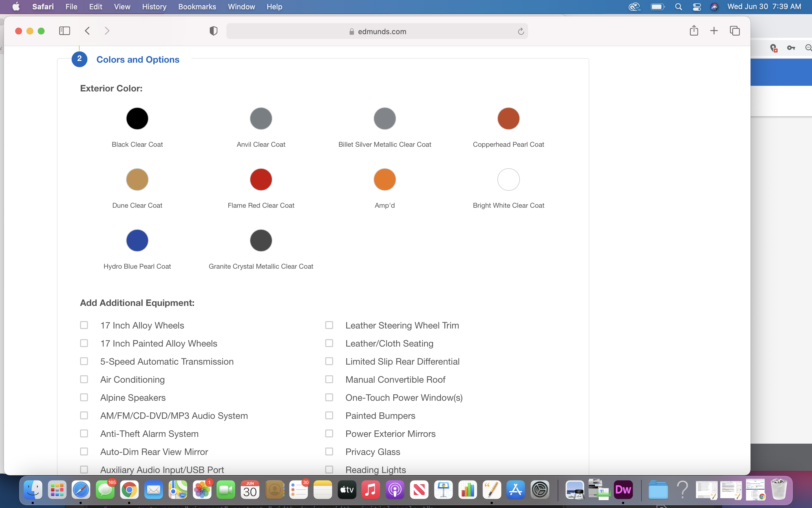
Task: Open the History menu
Action: (154, 7)
